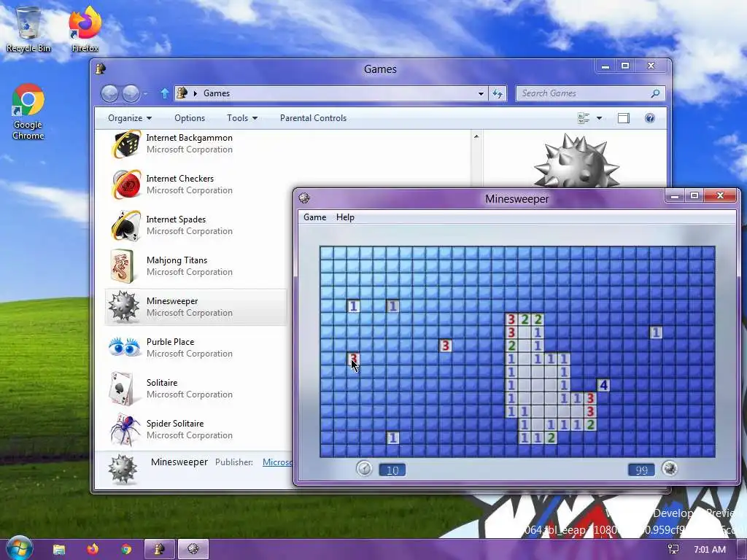Click the arrow before Games in address bar
747x560 pixels.
click(195, 93)
